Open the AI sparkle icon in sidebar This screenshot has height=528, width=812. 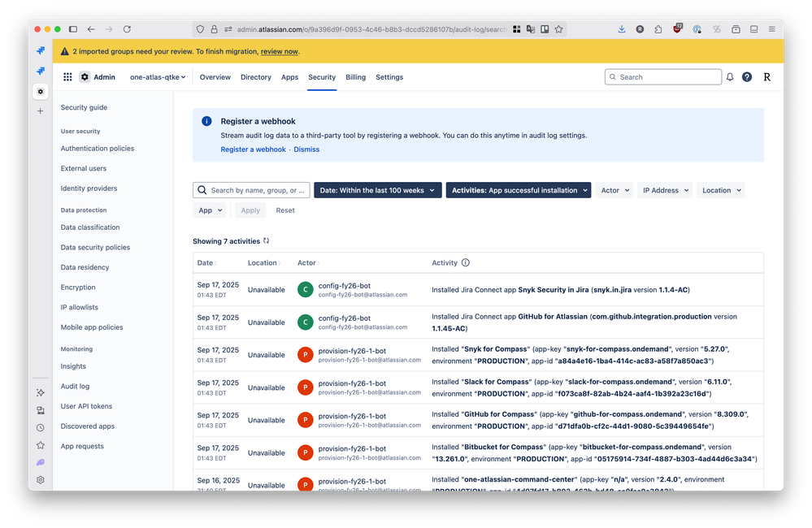[x=41, y=393]
